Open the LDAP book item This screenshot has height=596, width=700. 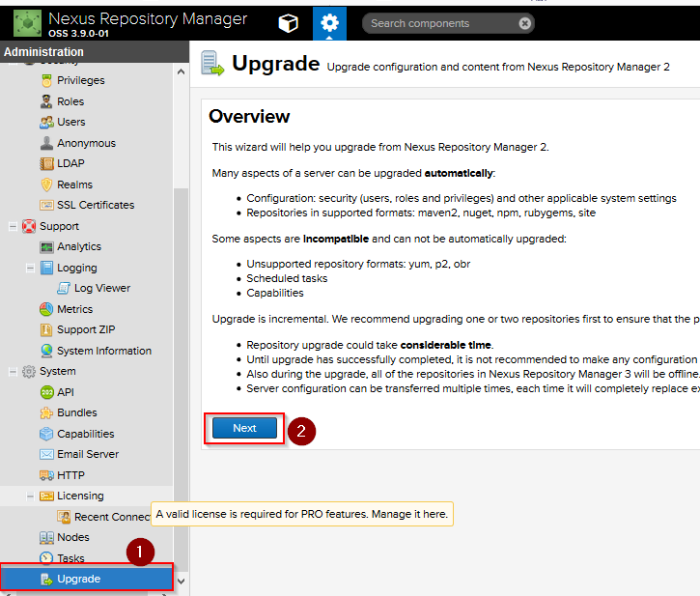(x=71, y=163)
